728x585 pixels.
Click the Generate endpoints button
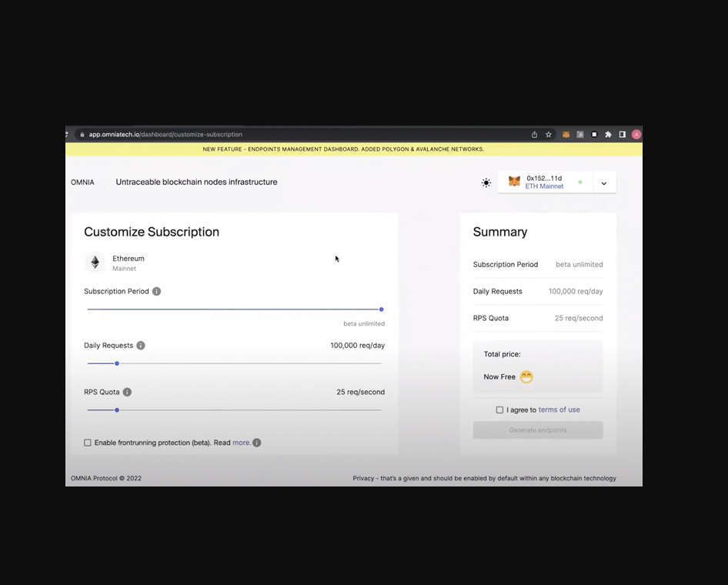(x=538, y=430)
